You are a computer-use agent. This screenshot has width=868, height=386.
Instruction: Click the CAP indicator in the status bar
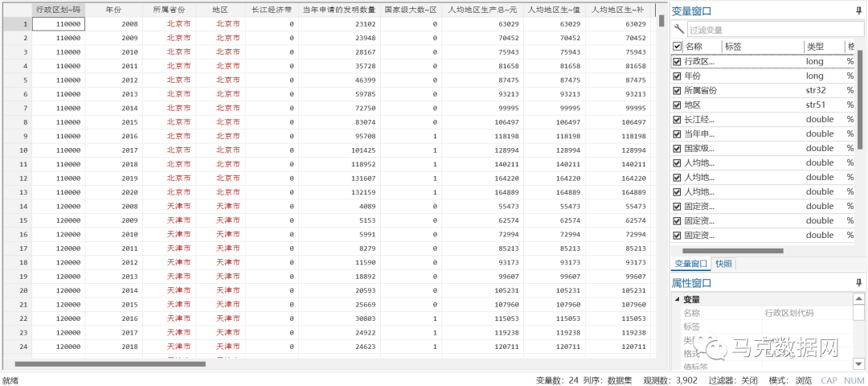[x=829, y=380]
